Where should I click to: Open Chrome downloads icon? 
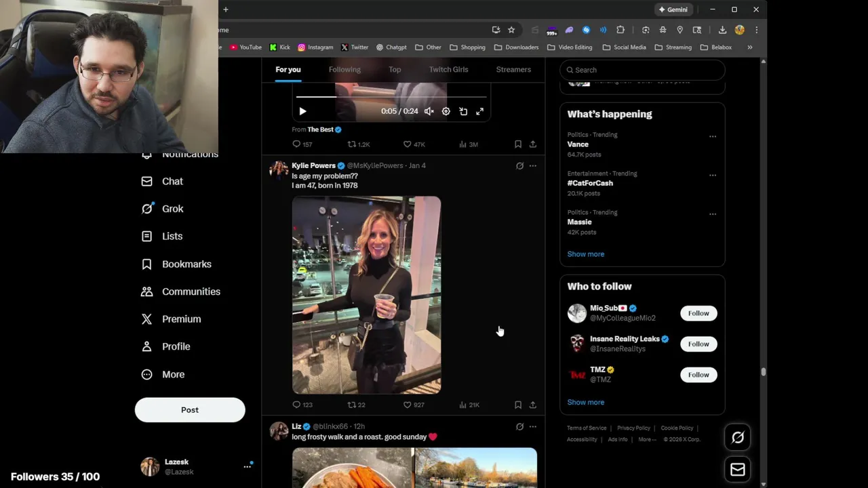(x=722, y=30)
